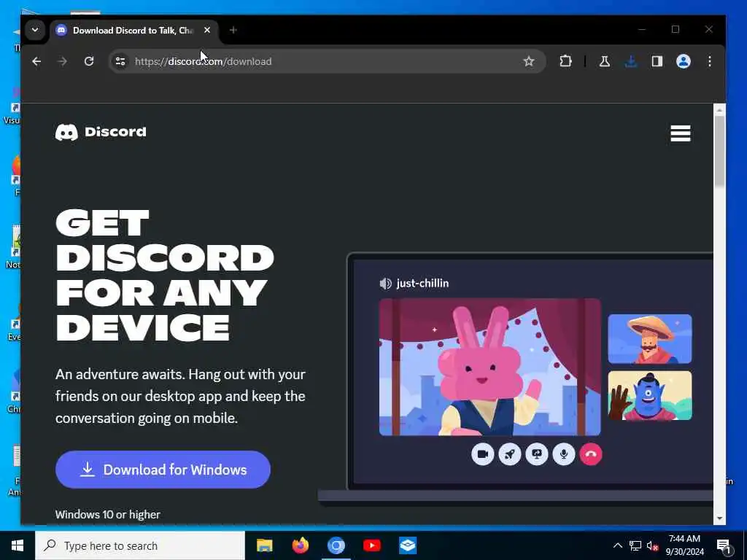Toggle the browser side panel icon

point(657,61)
